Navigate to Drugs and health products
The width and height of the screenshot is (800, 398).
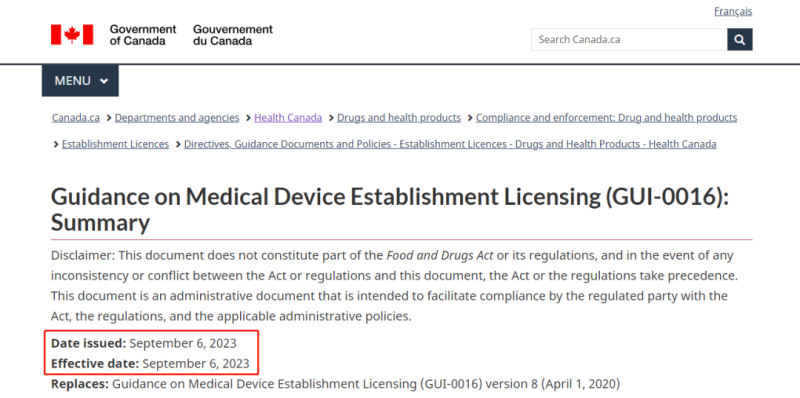pos(399,118)
